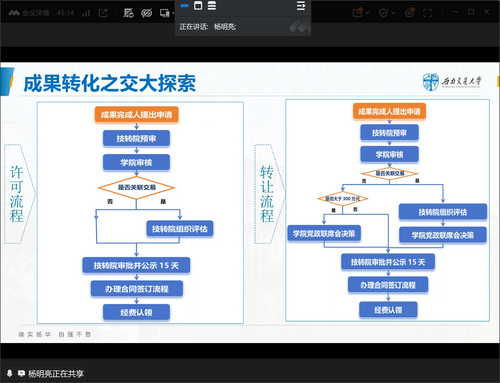
Task: Collapse the speaker panel with arrow-lines icon
Action: (x=301, y=6)
